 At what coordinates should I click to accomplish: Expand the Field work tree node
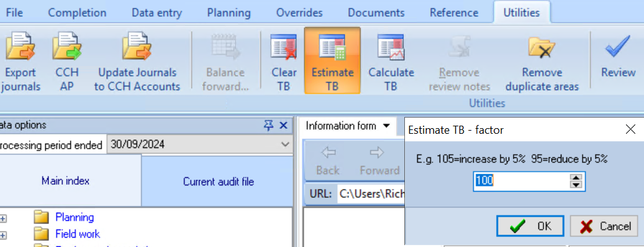coord(3,235)
